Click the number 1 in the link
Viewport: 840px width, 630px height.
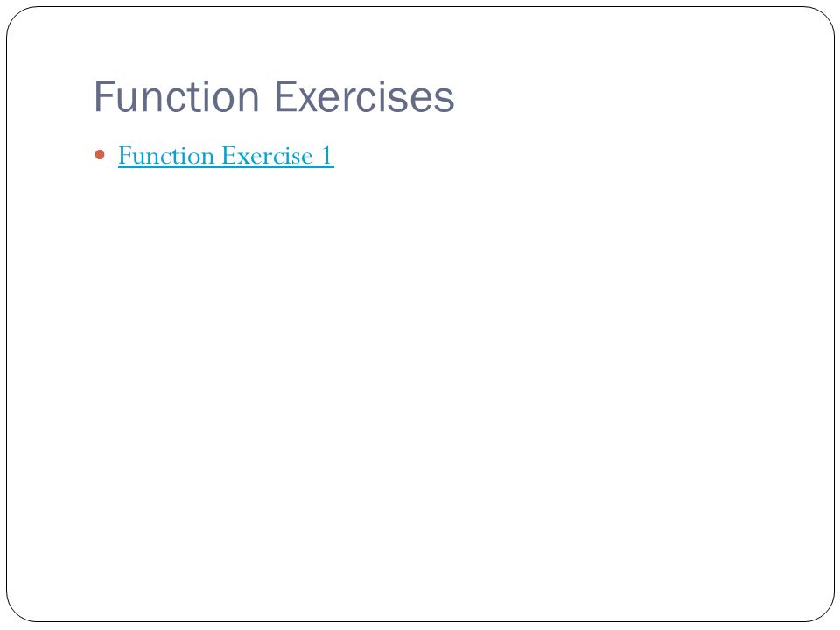(326, 156)
